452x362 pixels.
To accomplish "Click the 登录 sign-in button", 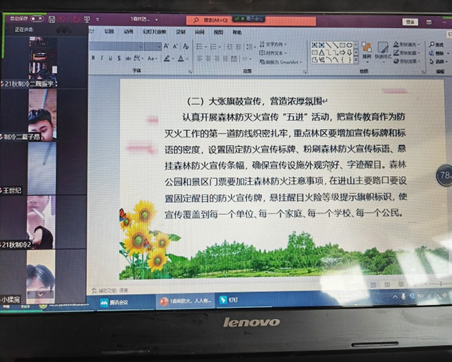I will click(410, 22).
